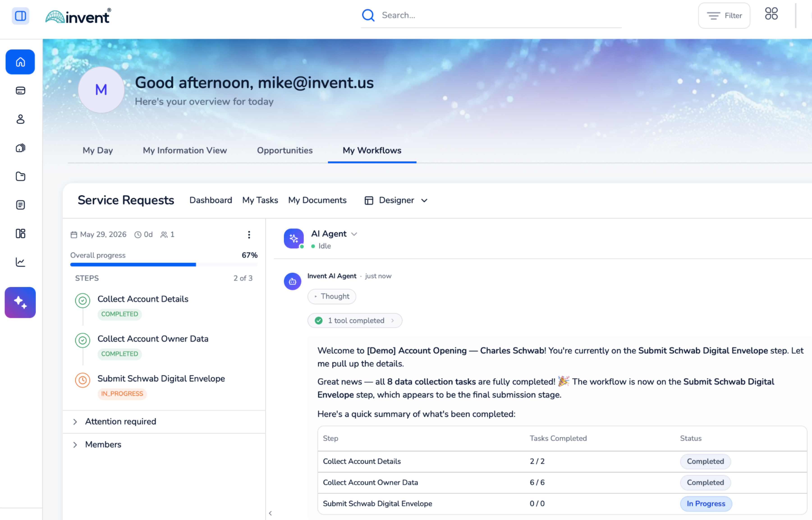
Task: Click the clock icon beside 0d
Action: [x=138, y=235]
